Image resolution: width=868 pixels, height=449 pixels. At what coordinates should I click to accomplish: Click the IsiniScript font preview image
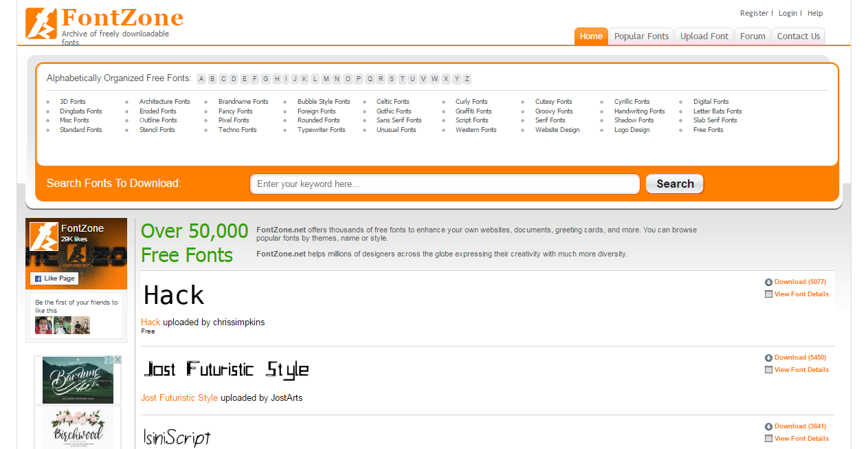pos(177,437)
